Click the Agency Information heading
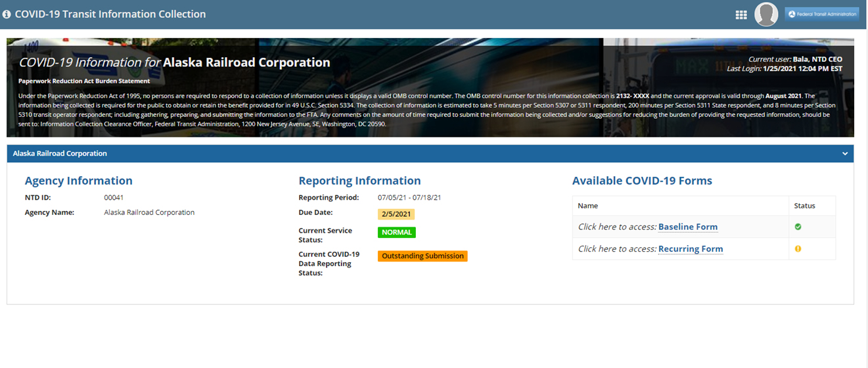 click(79, 181)
